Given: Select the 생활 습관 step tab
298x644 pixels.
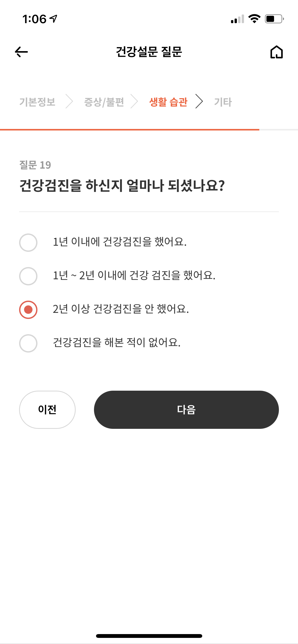Looking at the screenshot, I should pyautogui.click(x=168, y=102).
